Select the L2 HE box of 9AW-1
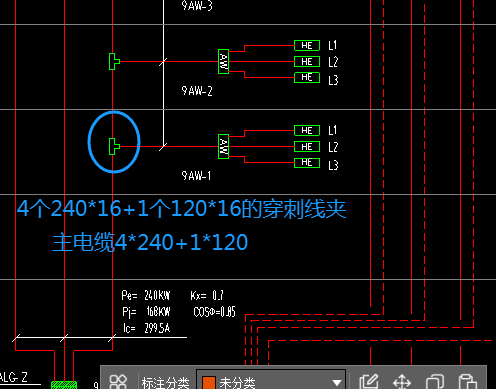 coord(307,147)
